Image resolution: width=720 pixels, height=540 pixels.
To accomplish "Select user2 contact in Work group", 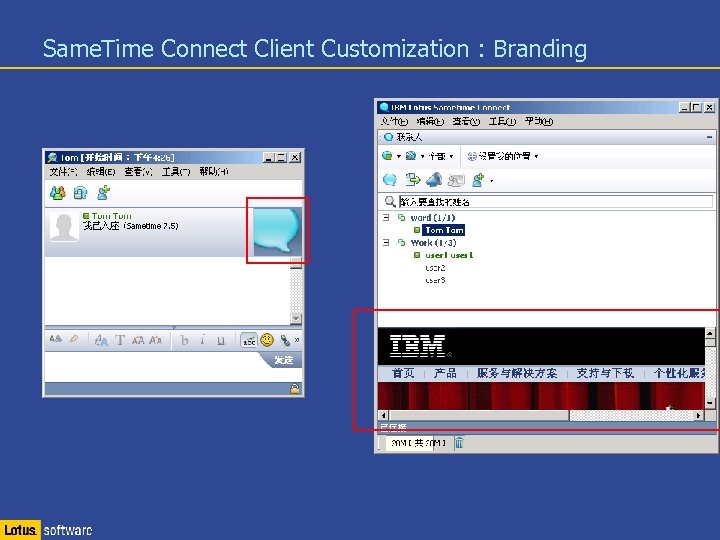I will click(435, 268).
